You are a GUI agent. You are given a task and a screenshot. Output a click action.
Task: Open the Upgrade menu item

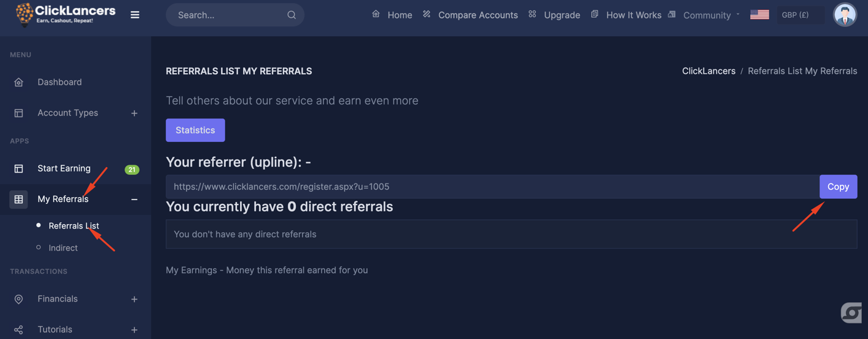click(x=562, y=15)
